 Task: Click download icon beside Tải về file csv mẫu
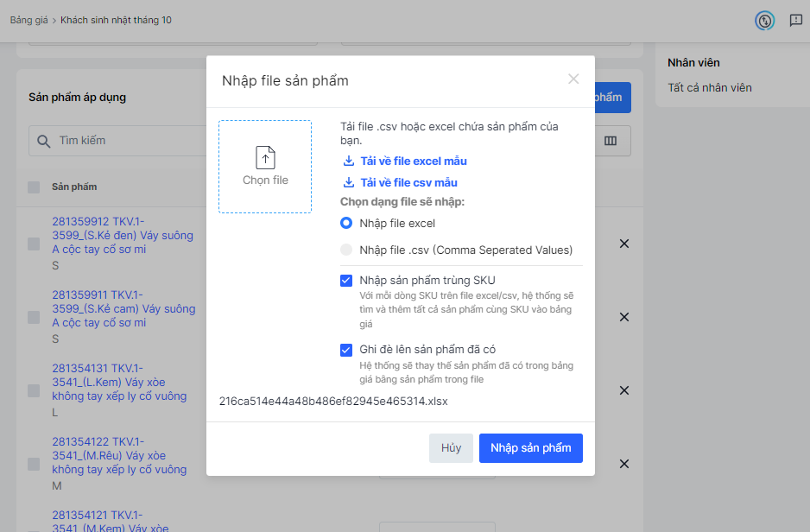point(349,182)
